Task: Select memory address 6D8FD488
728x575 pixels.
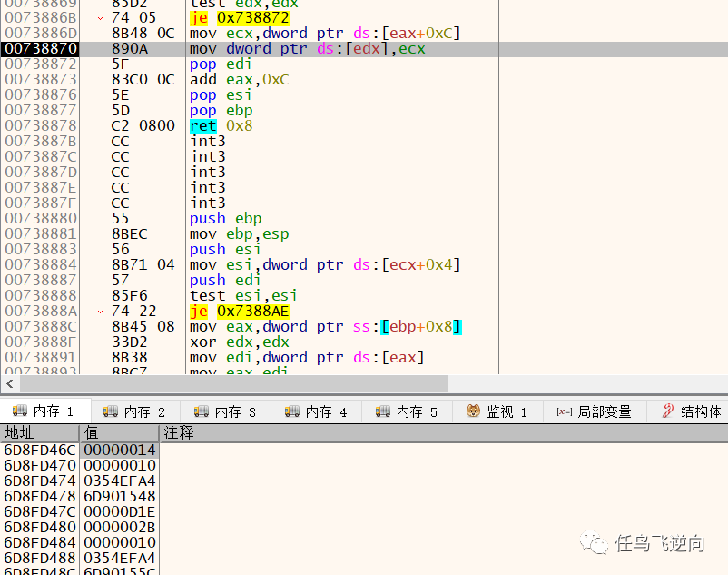Action: point(40,558)
